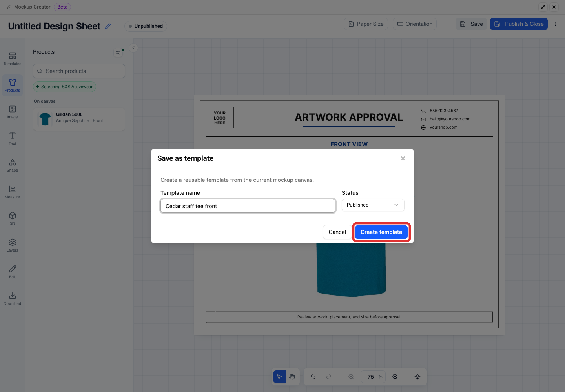Open the Measure tool
The height and width of the screenshot is (392, 565).
[12, 192]
